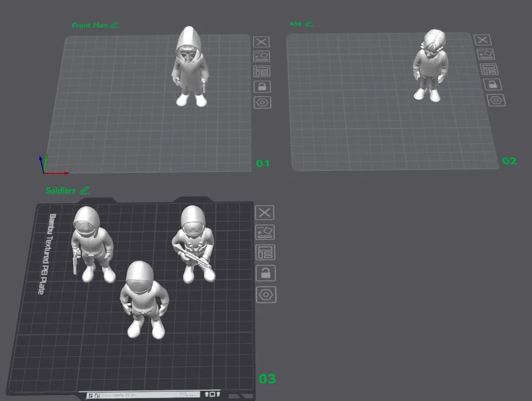Remove the Soldiers plate with its X icon
Image resolution: width=532 pixels, height=401 pixels.
264,213
